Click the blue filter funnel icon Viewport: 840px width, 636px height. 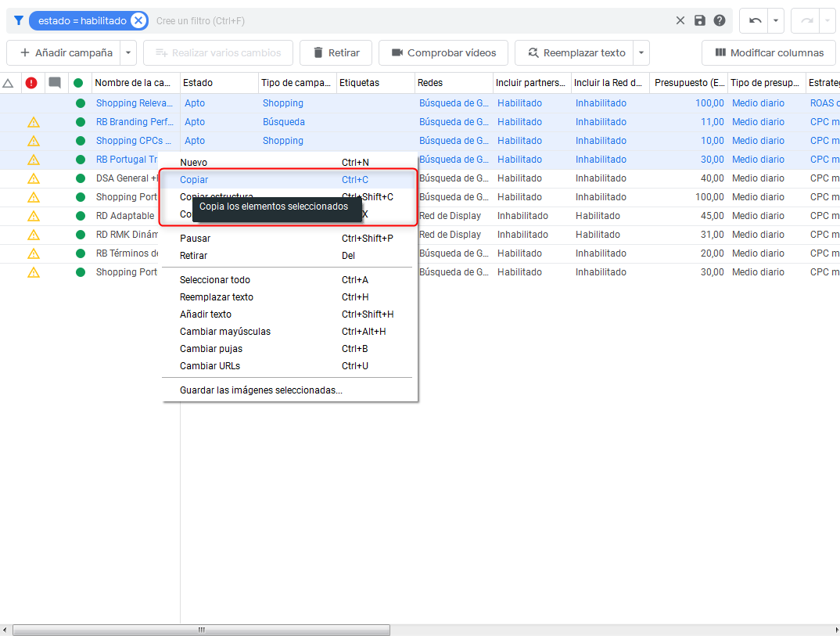[x=18, y=21]
